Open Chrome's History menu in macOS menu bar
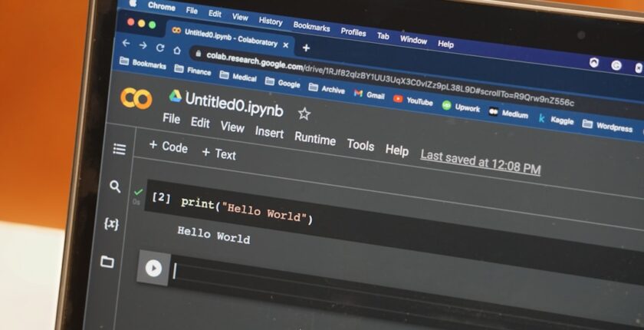Viewport: 644px width, 330px height. coord(270,21)
